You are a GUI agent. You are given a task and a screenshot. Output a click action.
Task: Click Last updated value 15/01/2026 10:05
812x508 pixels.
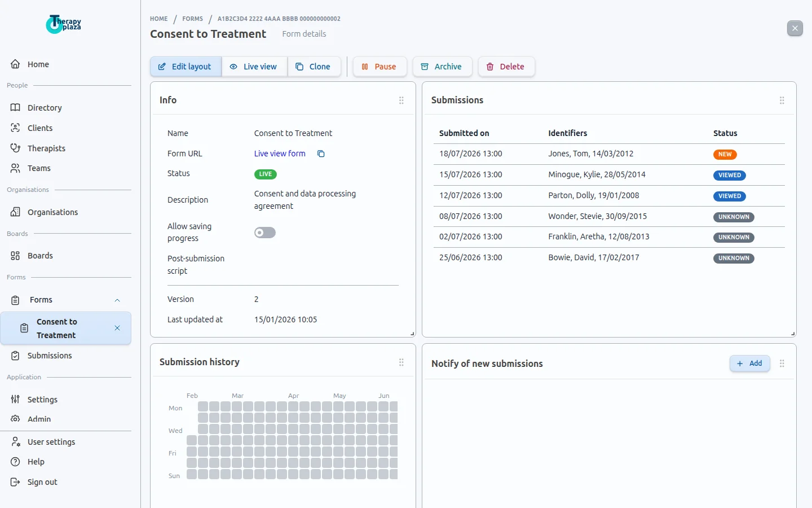[x=286, y=319]
